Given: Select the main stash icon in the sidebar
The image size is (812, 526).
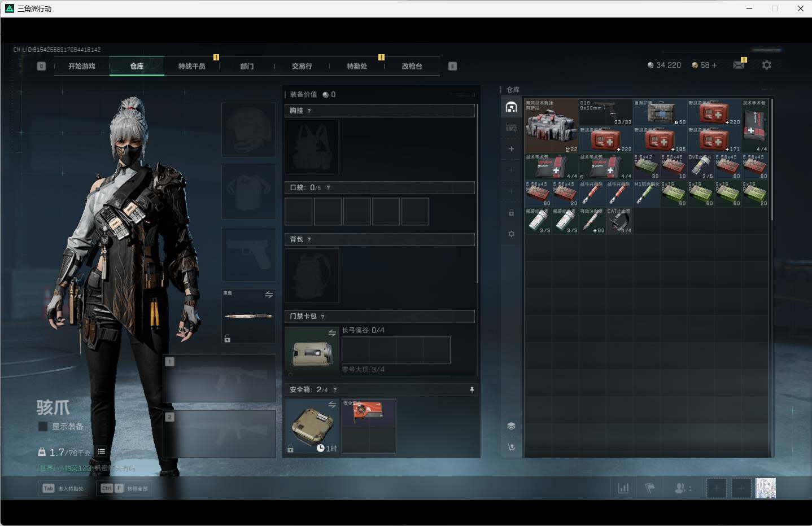Looking at the screenshot, I should point(511,107).
